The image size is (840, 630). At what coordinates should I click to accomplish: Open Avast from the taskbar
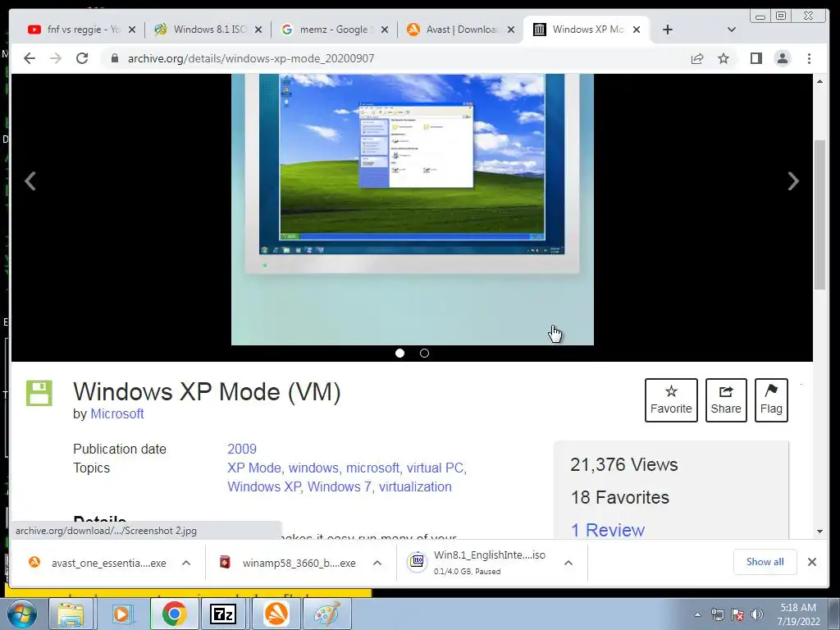pos(276,614)
